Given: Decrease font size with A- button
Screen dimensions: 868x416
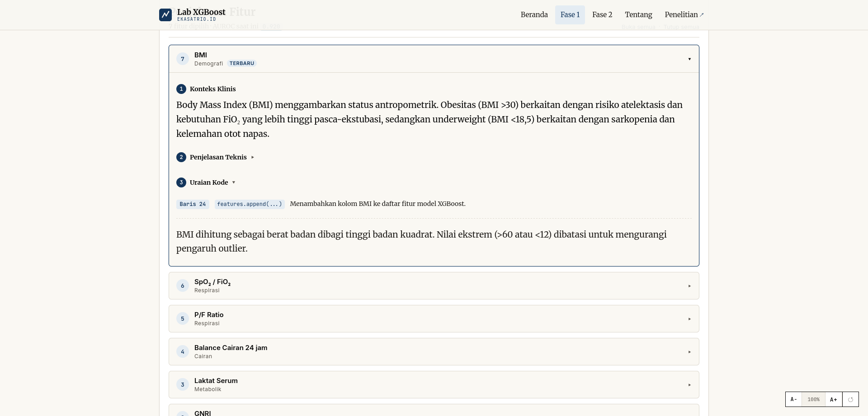Looking at the screenshot, I should point(793,399).
